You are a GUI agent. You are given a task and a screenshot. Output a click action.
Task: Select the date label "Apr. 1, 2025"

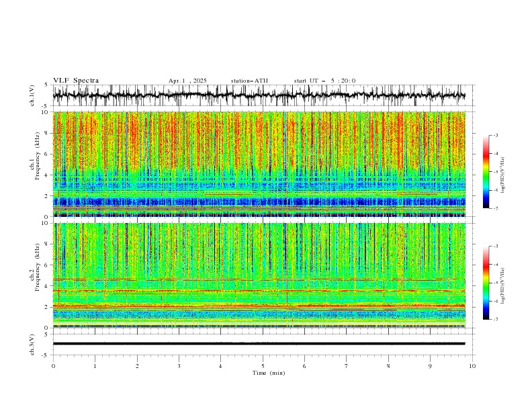187,81
